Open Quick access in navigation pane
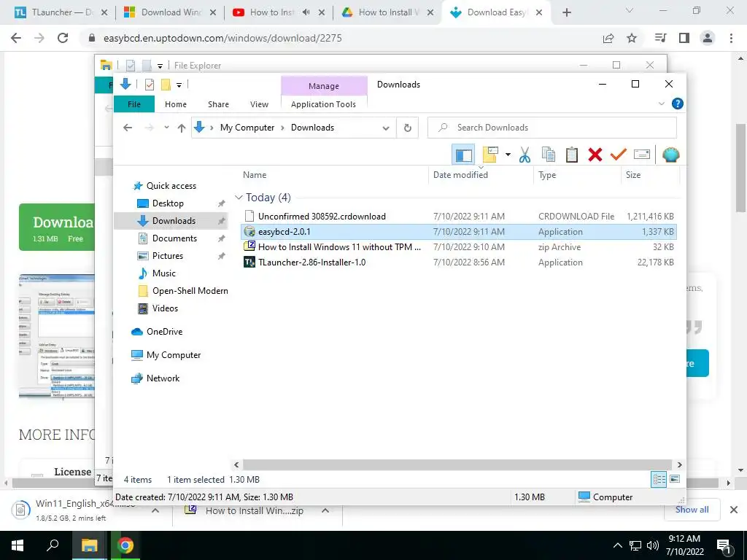 pyautogui.click(x=171, y=186)
